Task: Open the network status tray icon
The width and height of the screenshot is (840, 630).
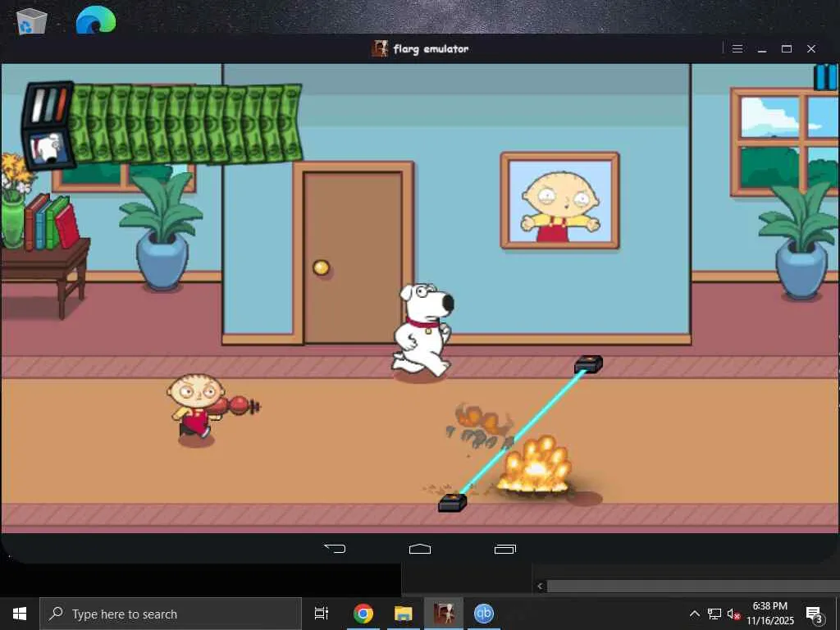Action: 714,614
